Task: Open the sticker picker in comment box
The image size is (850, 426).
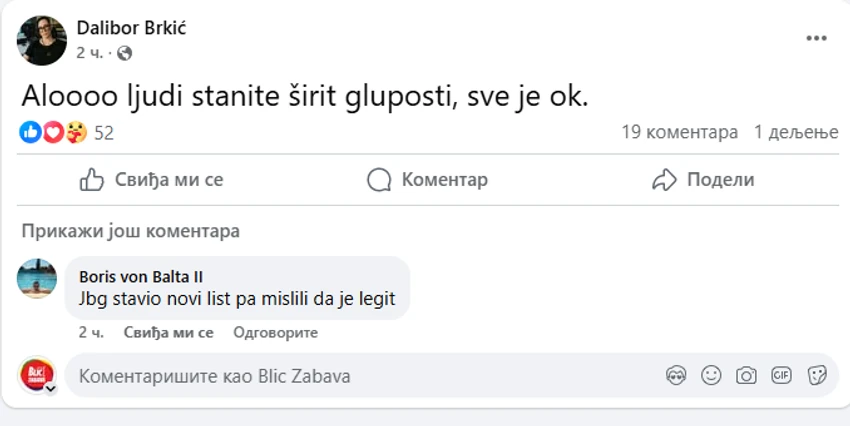Action: pyautogui.click(x=816, y=376)
